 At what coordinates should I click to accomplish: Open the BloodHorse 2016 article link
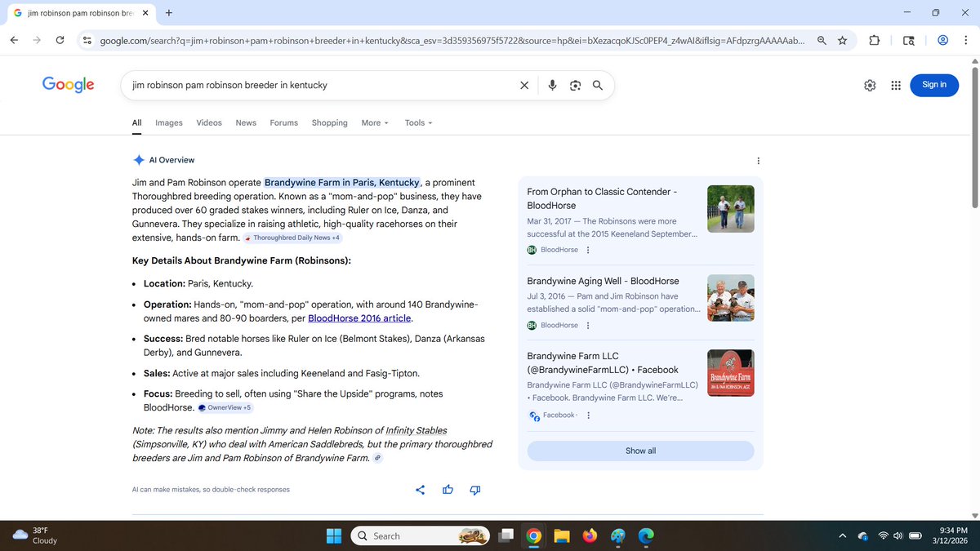359,318
